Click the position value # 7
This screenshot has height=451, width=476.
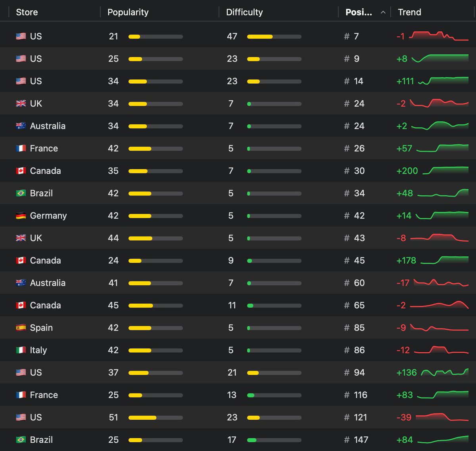(351, 36)
